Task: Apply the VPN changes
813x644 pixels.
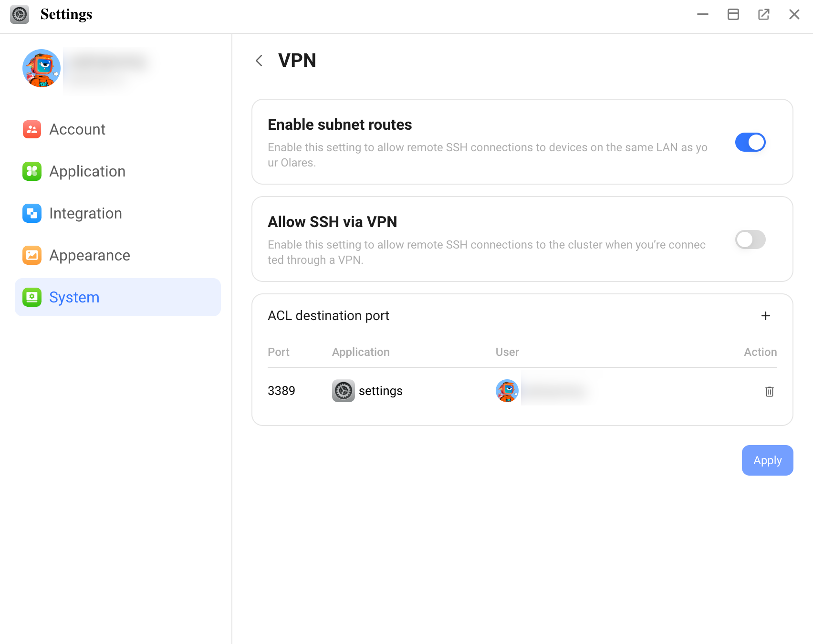Action: 767,460
